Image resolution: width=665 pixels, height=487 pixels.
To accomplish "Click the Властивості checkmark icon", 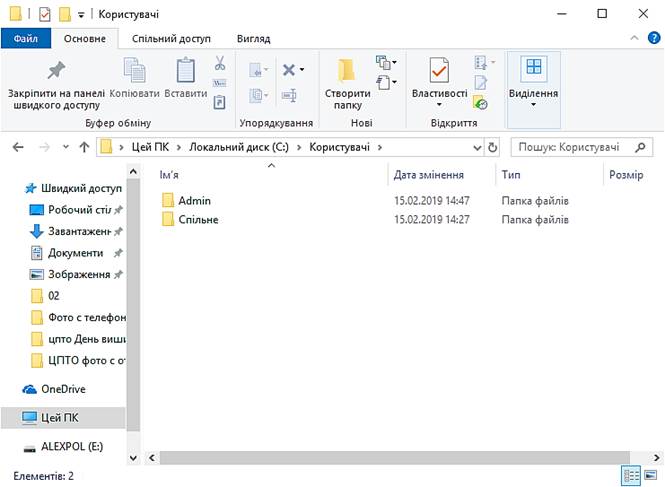I will point(439,70).
